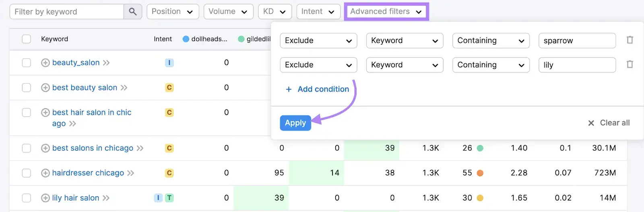Click green KD dot in best salons row
The width and height of the screenshot is (644, 212).
(x=480, y=148)
